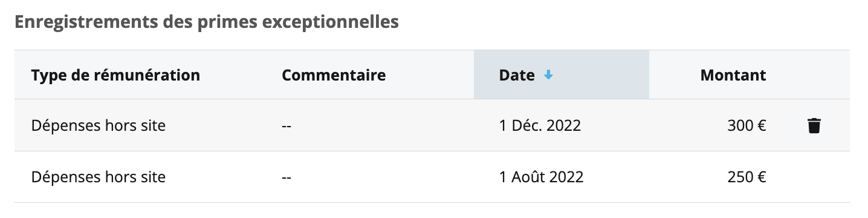The width and height of the screenshot is (868, 218).
Task: Click second row Dépenses hors site text
Action: coord(98,177)
